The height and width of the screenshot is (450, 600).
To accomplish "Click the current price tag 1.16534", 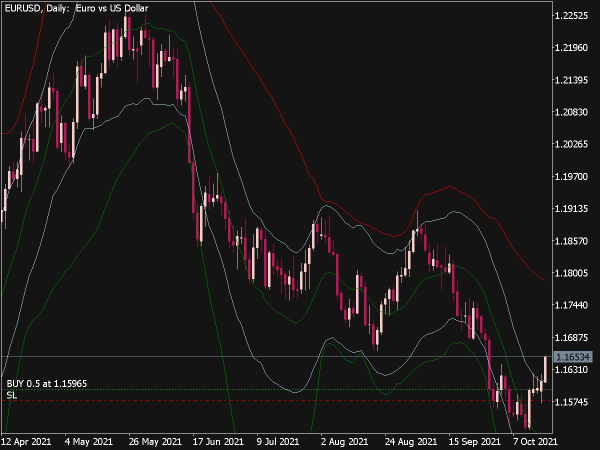I will tap(573, 357).
